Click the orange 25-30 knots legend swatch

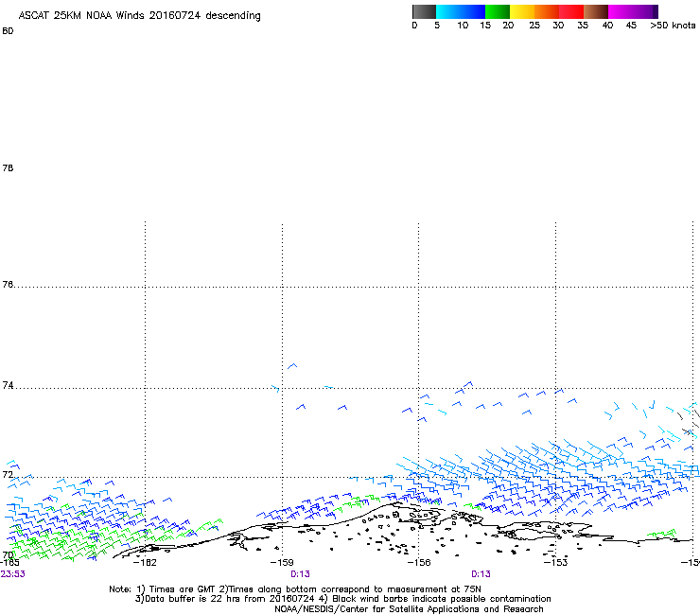click(x=547, y=11)
